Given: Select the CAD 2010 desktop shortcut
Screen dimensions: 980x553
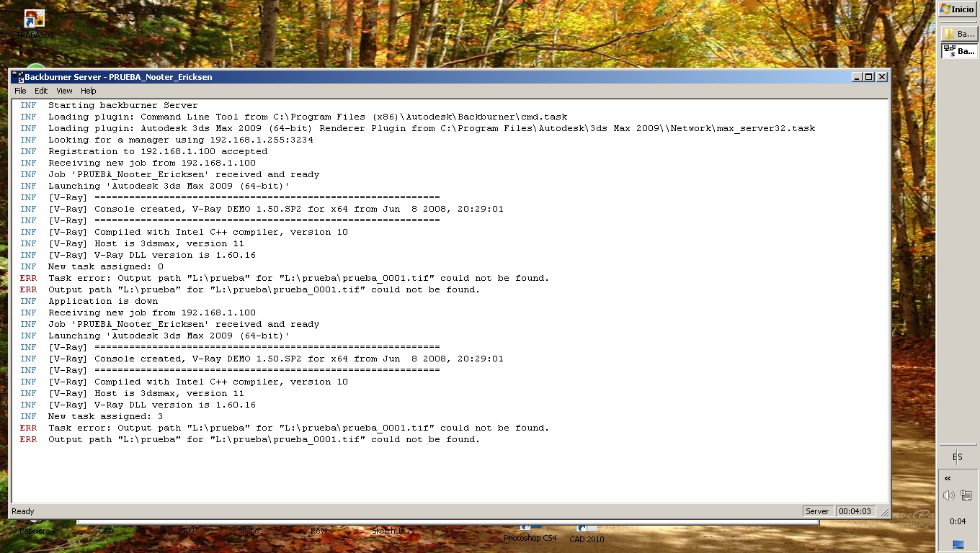Looking at the screenshot, I should (587, 534).
